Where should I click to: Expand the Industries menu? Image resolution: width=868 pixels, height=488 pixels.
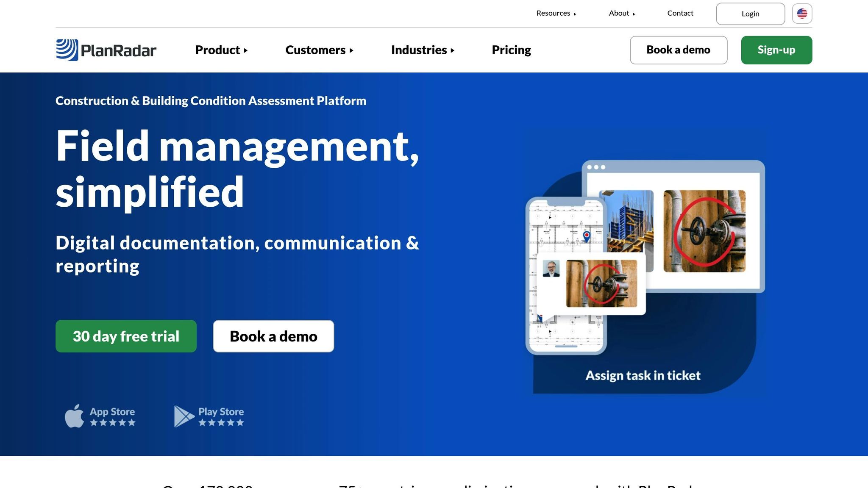[423, 50]
